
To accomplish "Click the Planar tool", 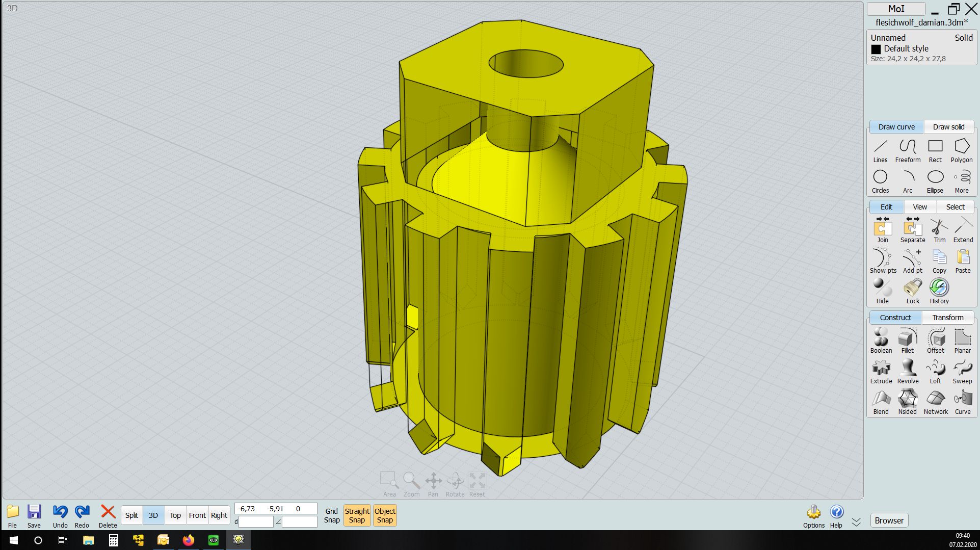I will tap(962, 341).
